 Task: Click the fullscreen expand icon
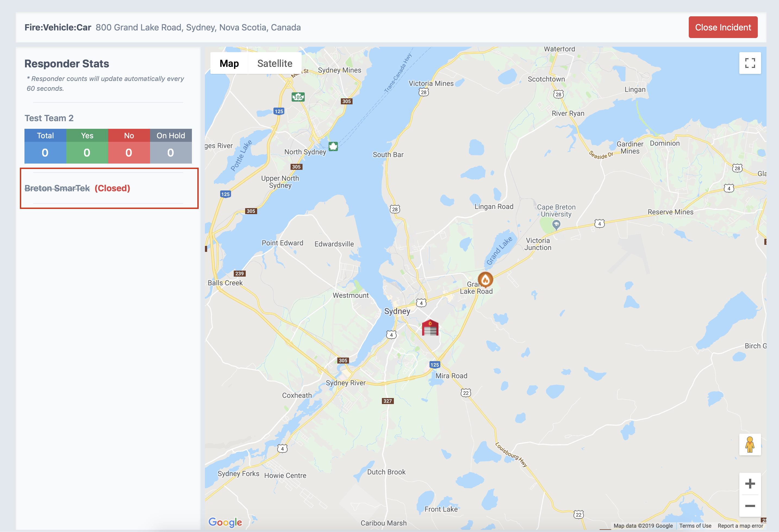click(x=750, y=63)
